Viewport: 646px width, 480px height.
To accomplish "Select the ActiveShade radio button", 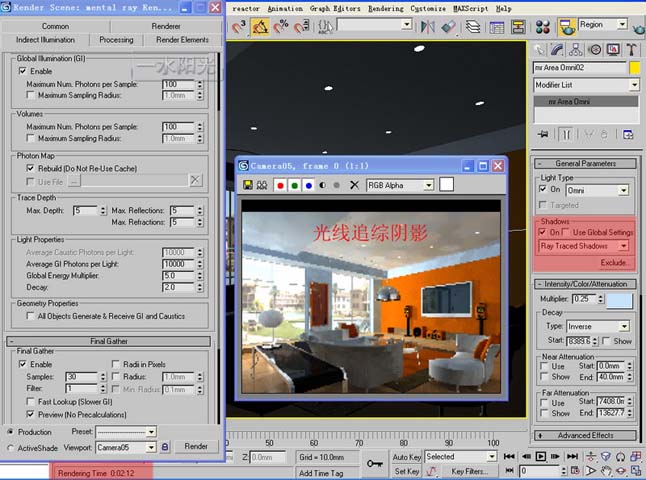I will point(10,448).
